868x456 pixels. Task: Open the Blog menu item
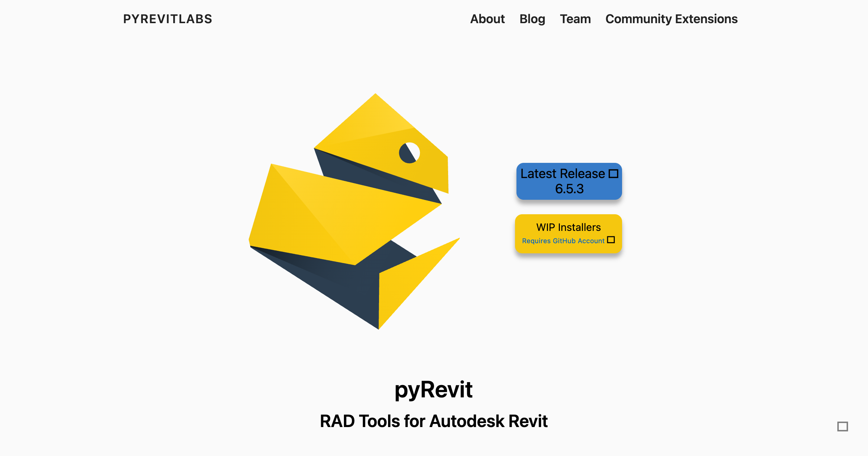(x=532, y=19)
